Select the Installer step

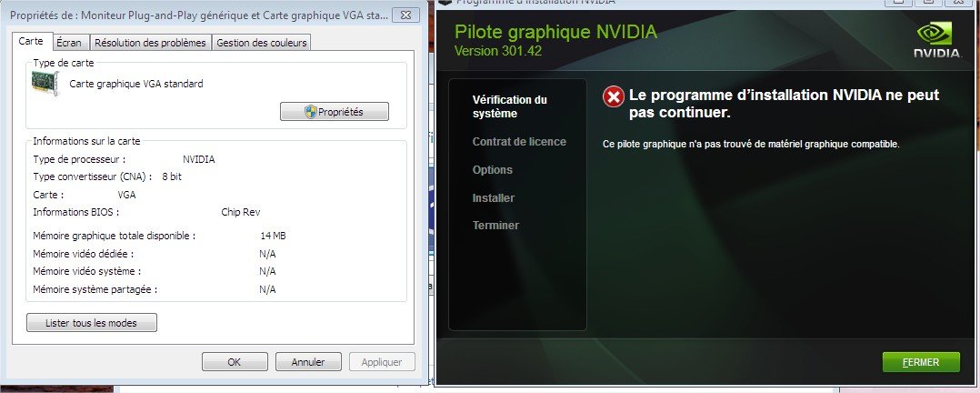(493, 197)
